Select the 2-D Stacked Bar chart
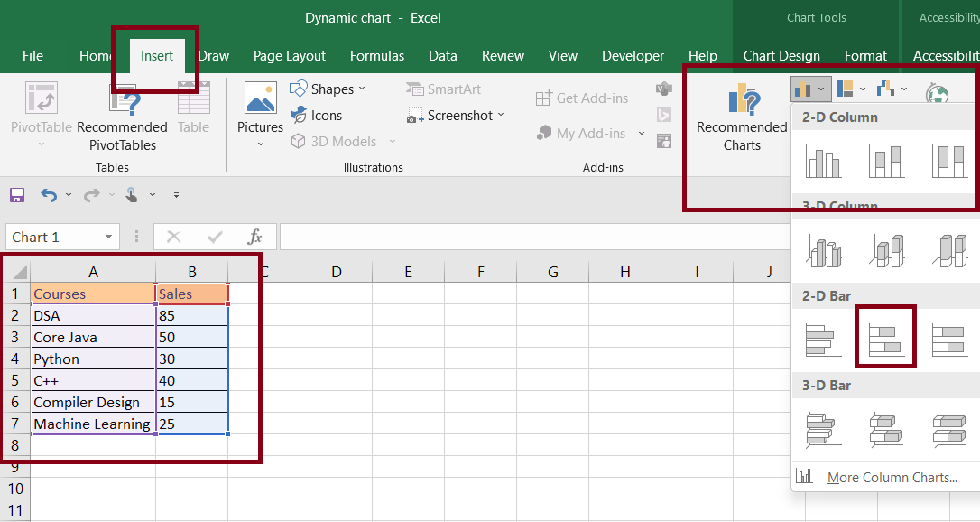 [x=885, y=338]
